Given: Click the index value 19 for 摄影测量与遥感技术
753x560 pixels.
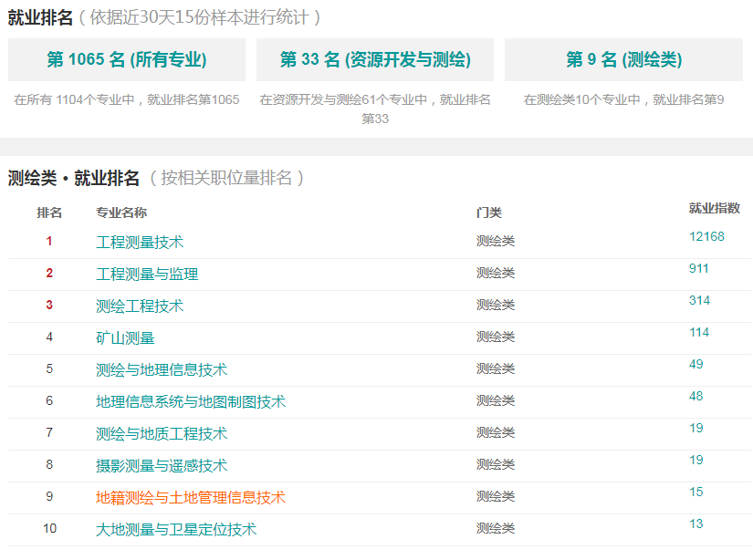Looking at the screenshot, I should click(x=695, y=461).
